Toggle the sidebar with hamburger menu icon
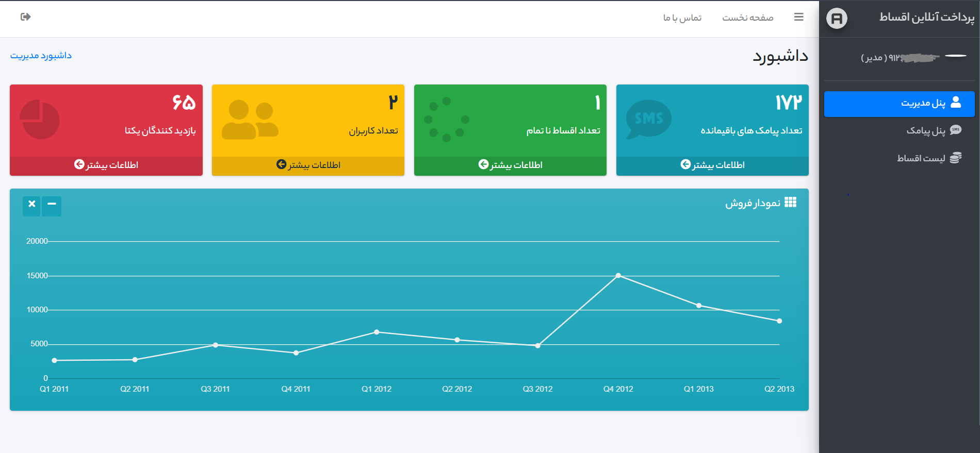Image resolution: width=980 pixels, height=453 pixels. [798, 17]
